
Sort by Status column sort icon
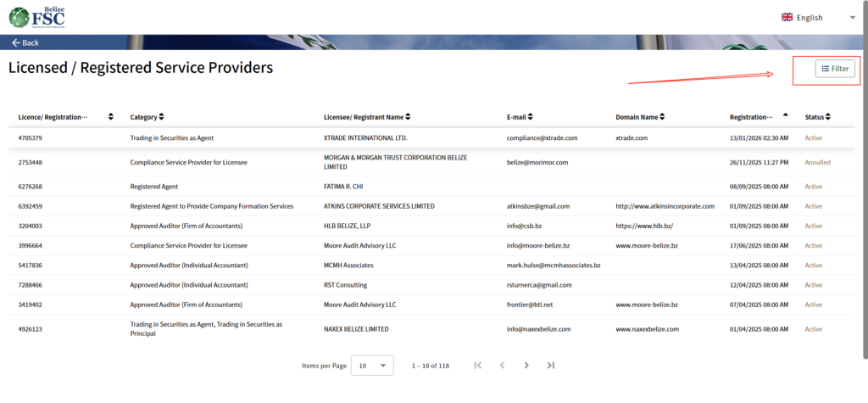point(827,116)
